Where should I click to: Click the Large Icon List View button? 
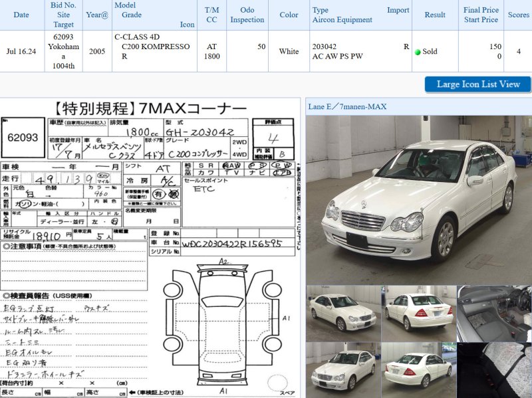[x=477, y=84]
